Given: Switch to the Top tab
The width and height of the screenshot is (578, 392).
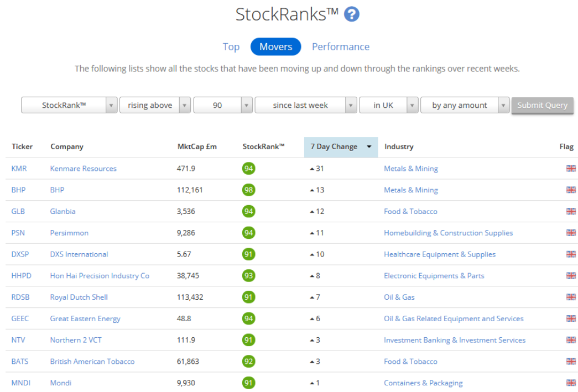Looking at the screenshot, I should [x=231, y=47].
